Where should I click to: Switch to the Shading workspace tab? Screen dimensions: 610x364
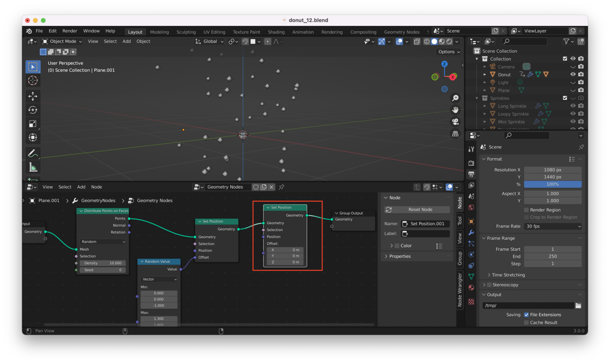point(276,32)
